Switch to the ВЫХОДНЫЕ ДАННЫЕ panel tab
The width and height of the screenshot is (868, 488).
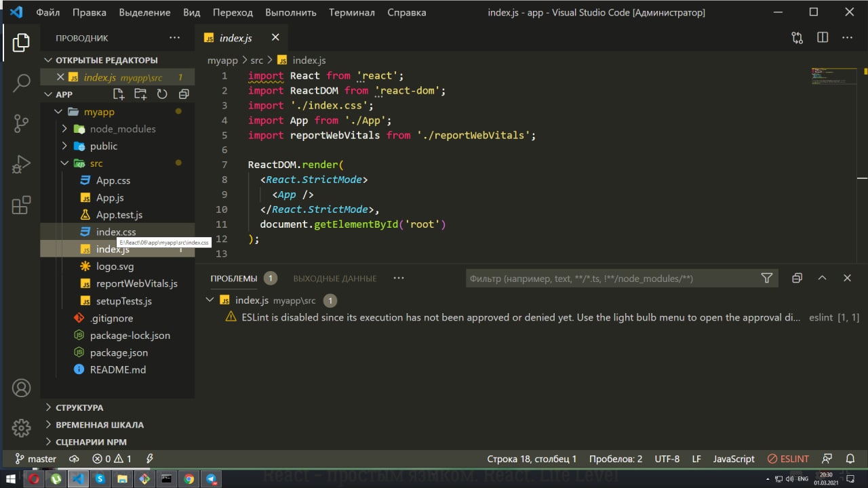click(x=334, y=279)
